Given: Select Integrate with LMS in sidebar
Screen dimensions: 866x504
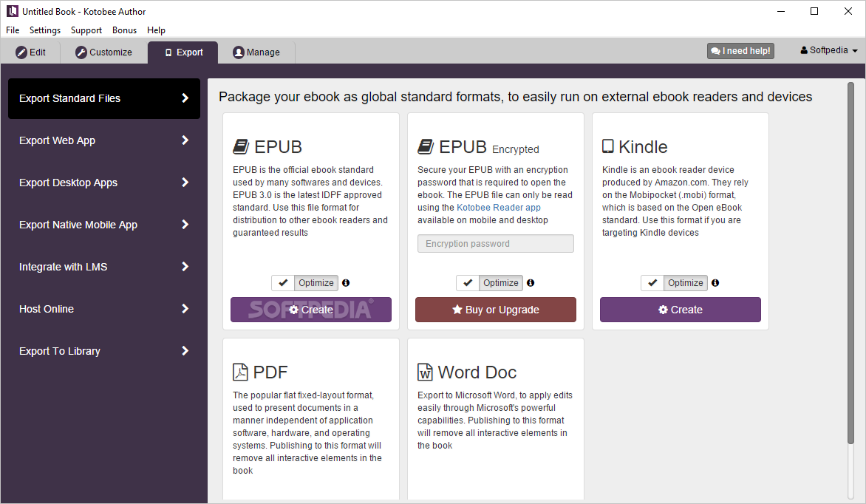Looking at the screenshot, I should [104, 266].
